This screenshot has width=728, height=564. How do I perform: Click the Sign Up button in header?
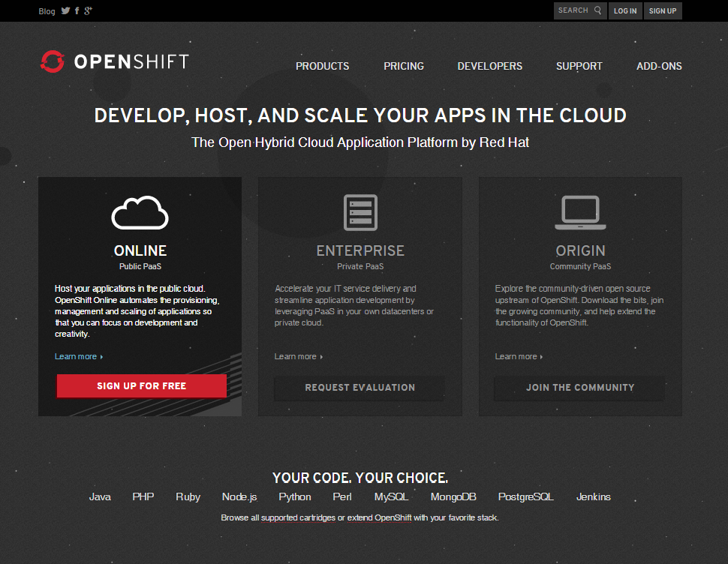(x=663, y=10)
